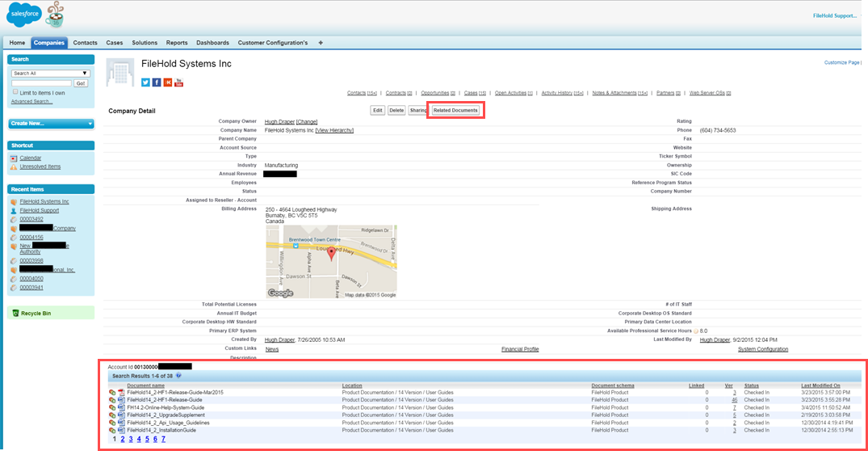868x451 pixels.
Task: Select the Companies tab
Action: (48, 43)
